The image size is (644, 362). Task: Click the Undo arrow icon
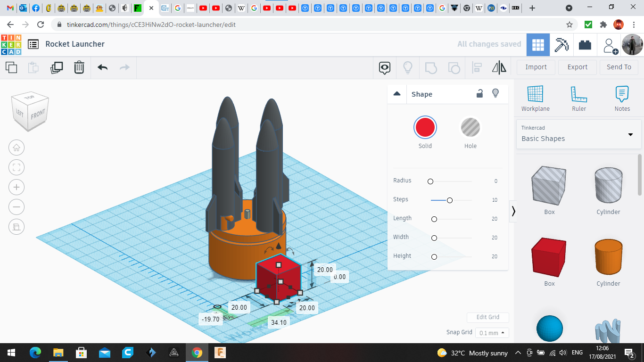(x=103, y=67)
